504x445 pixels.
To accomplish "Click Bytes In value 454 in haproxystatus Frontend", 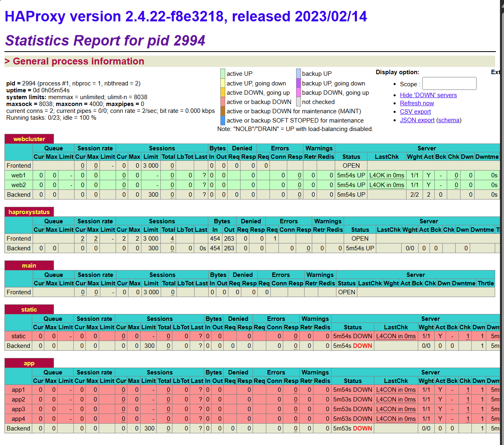I will click(215, 239).
